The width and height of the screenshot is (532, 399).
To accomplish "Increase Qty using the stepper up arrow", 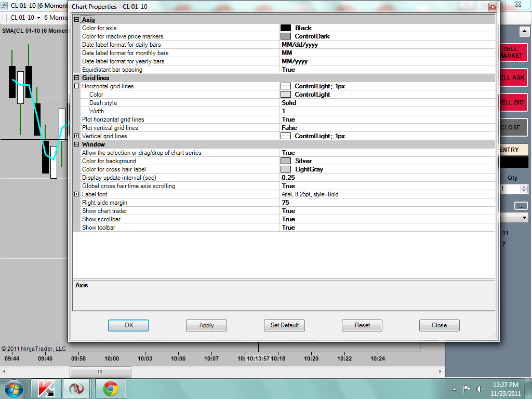I will [524, 187].
